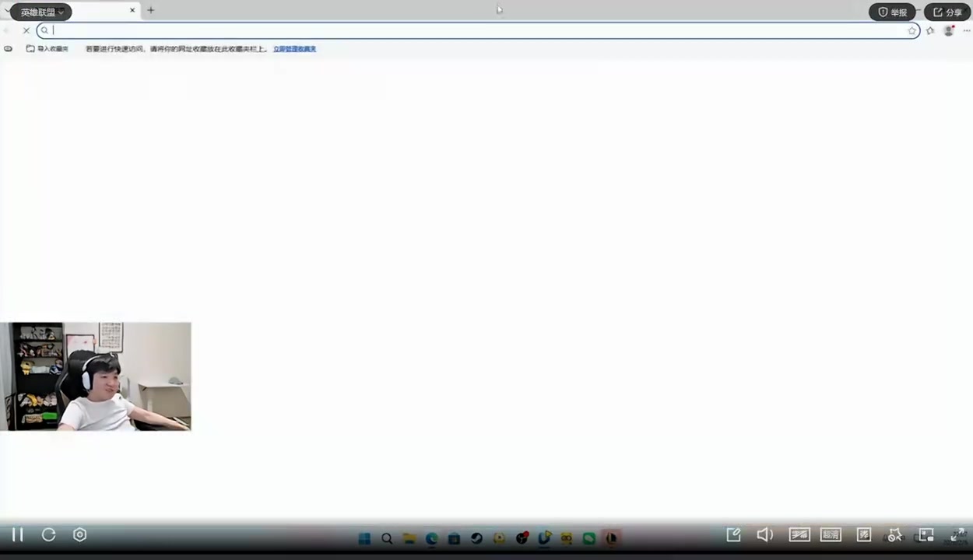973x560 pixels.
Task: Click the 分享 share button
Action: 947,12
